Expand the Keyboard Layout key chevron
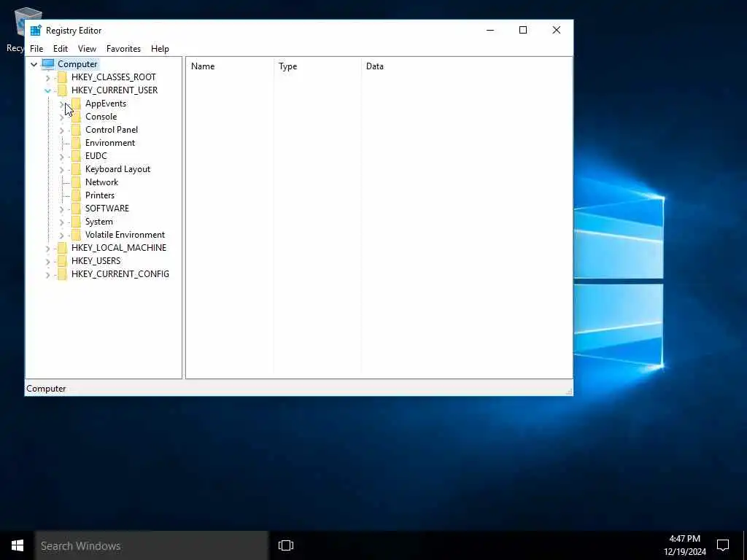This screenshot has width=747, height=560. coord(61,169)
